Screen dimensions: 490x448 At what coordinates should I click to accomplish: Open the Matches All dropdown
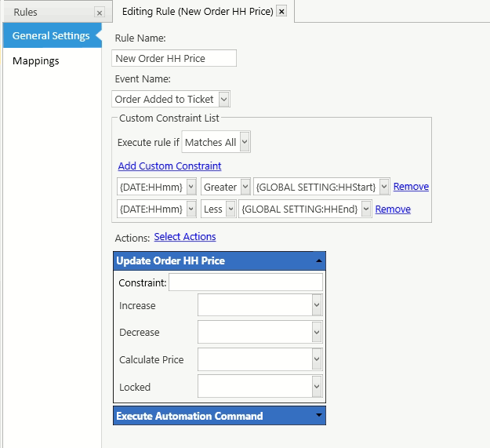[x=245, y=143]
